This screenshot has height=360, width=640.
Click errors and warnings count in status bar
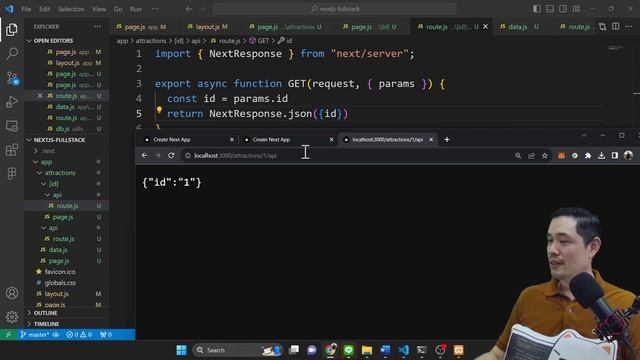[79, 335]
